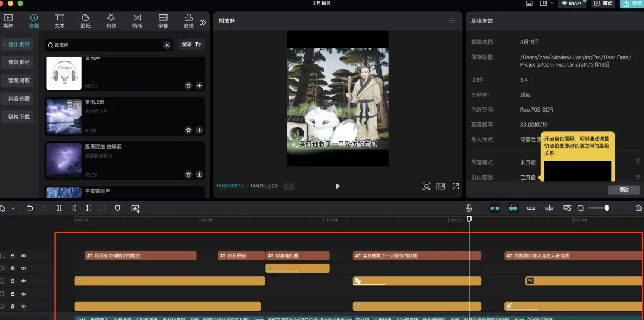
Task: Click the SVIP button
Action: tap(572, 4)
